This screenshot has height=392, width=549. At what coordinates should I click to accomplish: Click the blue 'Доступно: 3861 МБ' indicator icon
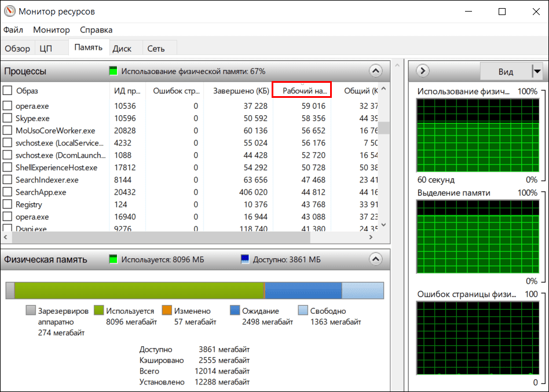245,259
